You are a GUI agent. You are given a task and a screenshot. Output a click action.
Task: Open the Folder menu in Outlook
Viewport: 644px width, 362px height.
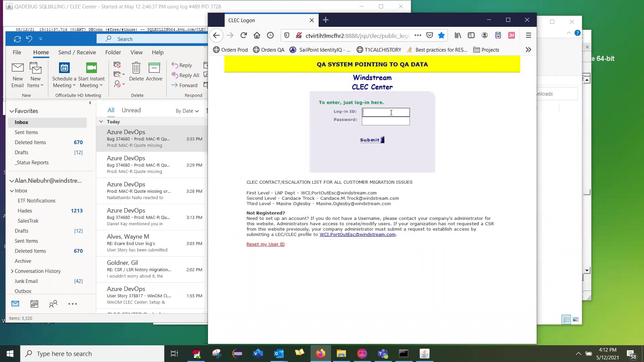click(113, 52)
